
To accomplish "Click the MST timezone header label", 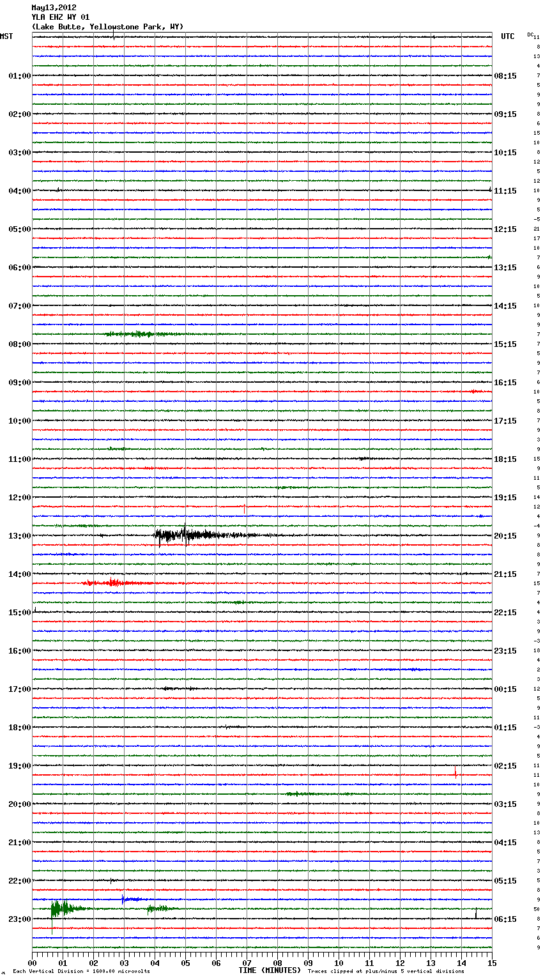I will tap(6, 36).
